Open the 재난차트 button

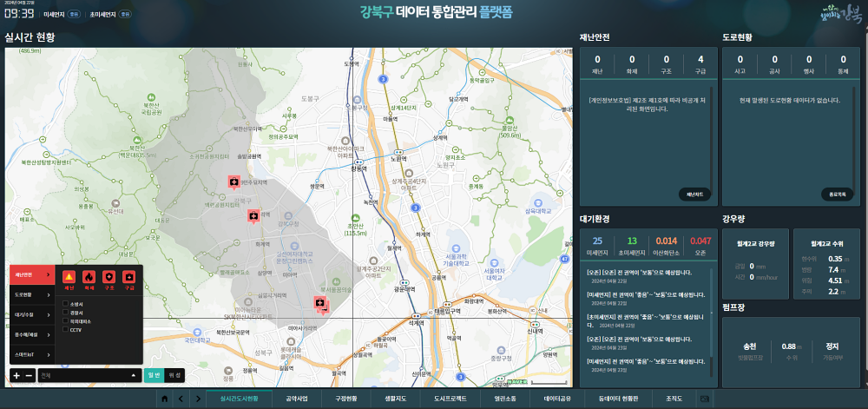click(694, 195)
